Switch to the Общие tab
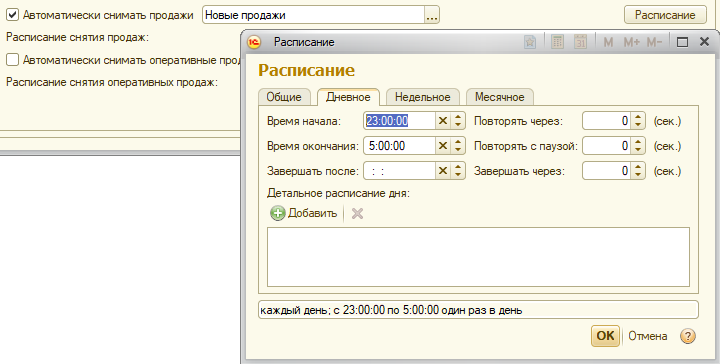 click(284, 97)
